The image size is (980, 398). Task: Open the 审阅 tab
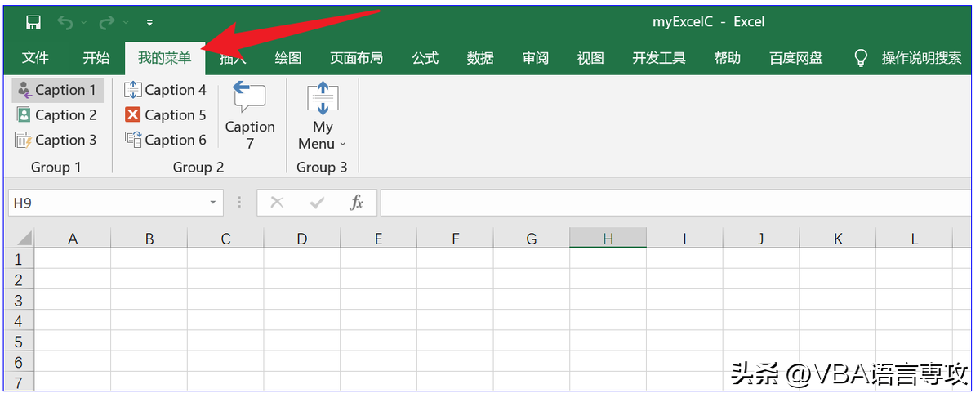pos(535,58)
